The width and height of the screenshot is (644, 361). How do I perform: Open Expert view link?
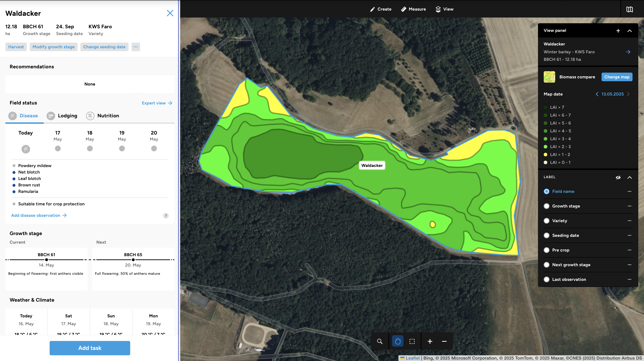point(157,103)
